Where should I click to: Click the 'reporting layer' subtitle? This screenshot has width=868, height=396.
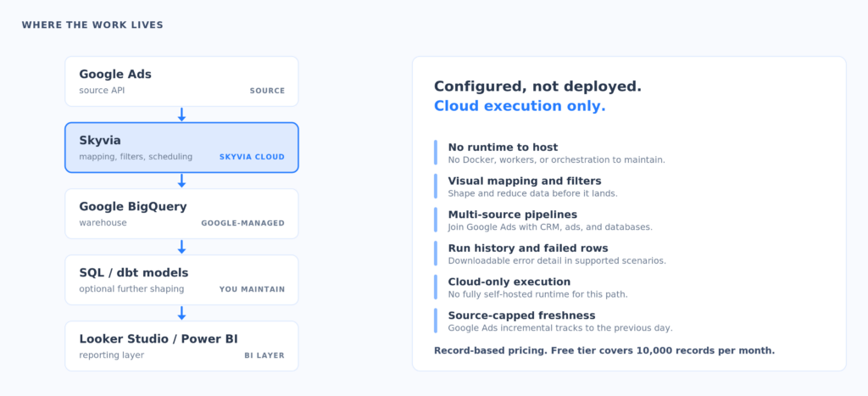click(111, 355)
